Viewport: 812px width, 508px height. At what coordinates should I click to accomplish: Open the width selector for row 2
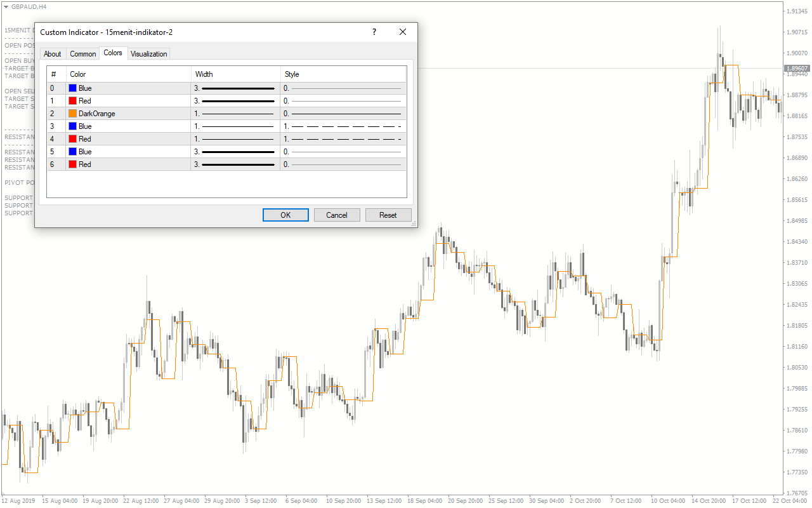[235, 114]
